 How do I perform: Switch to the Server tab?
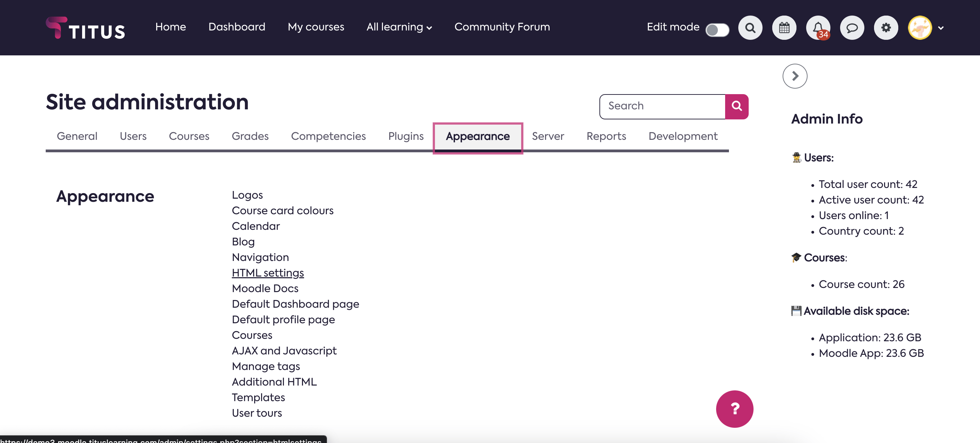click(547, 136)
